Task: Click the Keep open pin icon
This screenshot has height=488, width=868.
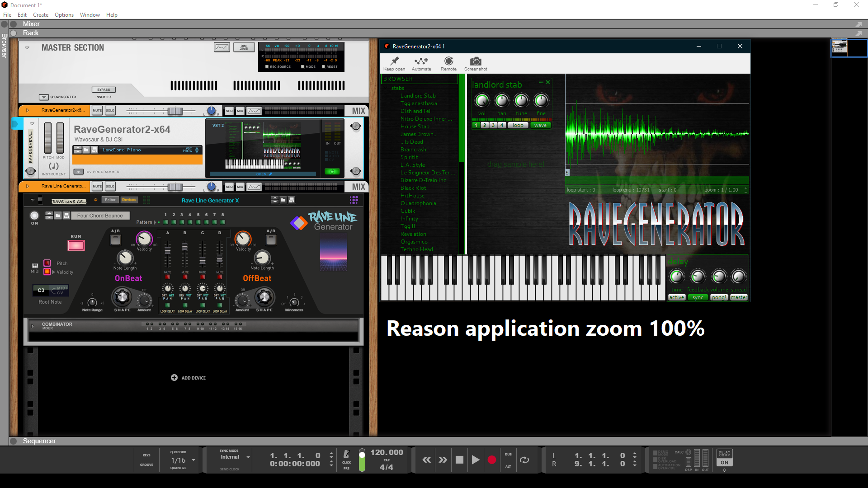Action: click(395, 61)
